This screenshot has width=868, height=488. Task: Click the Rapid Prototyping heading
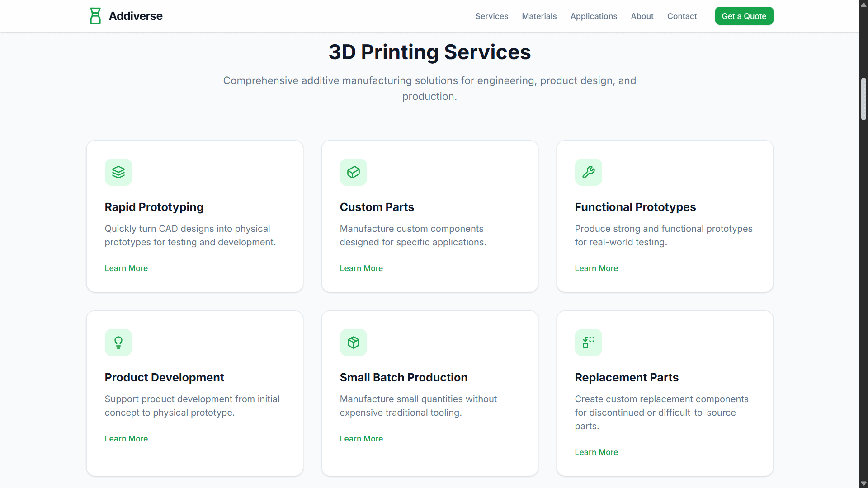pyautogui.click(x=154, y=207)
